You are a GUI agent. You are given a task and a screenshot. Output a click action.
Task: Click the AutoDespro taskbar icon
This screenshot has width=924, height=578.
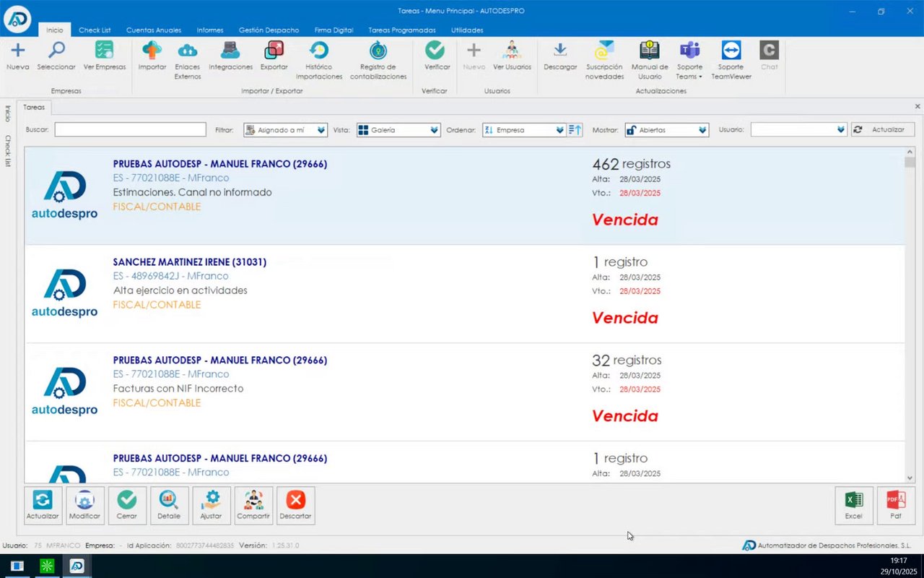point(77,566)
